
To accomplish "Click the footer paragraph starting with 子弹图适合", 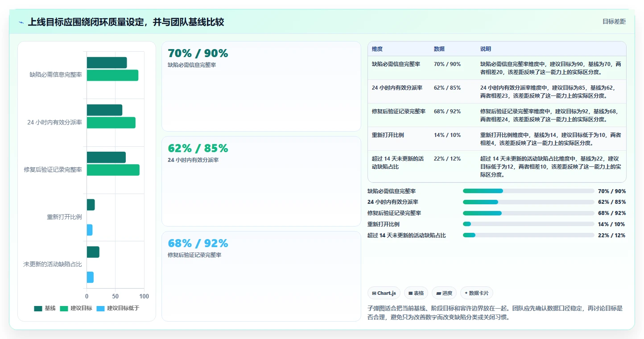I will pos(495,313).
